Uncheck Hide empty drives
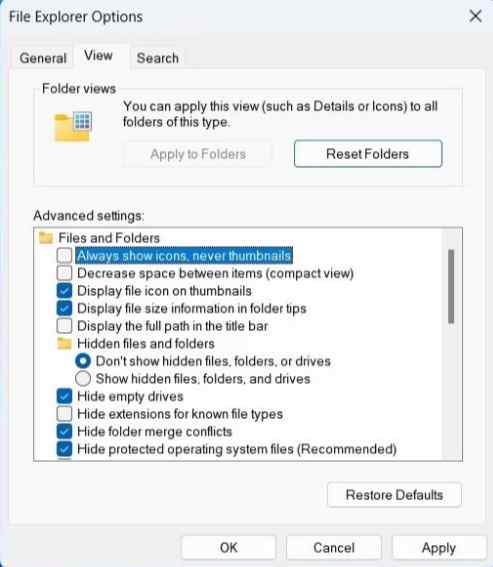This screenshot has width=493, height=567. click(64, 396)
